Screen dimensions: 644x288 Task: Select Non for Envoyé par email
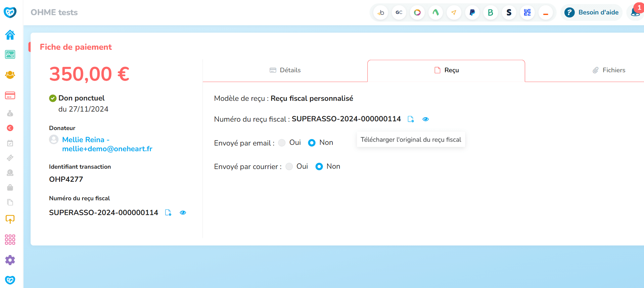click(312, 143)
